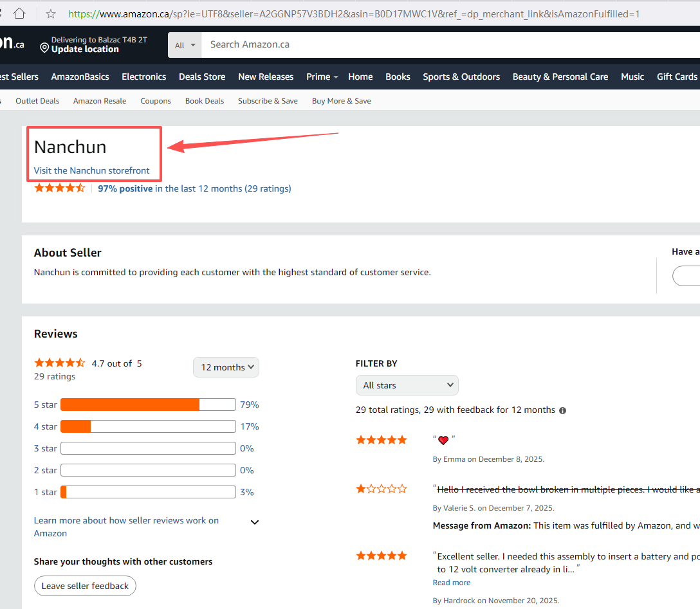Filter by 4 star label

click(x=46, y=426)
